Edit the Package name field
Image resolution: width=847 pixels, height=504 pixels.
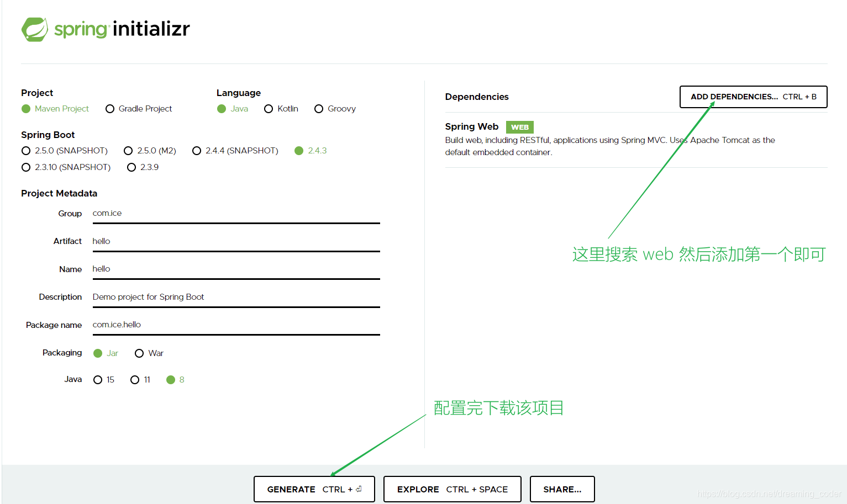pos(236,325)
